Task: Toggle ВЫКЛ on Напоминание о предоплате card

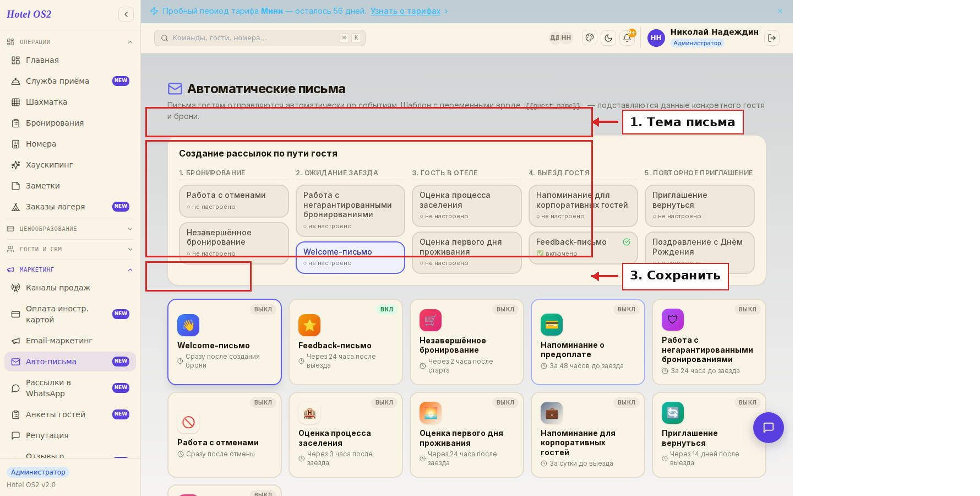Action: click(627, 309)
